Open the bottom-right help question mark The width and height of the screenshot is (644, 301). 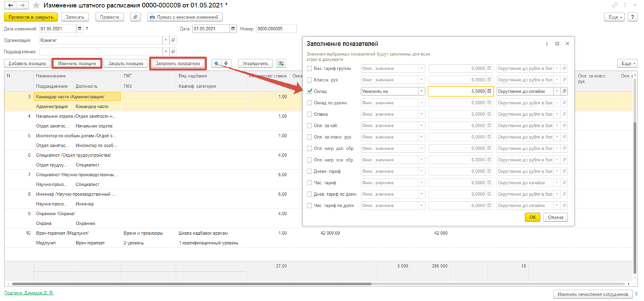(x=635, y=294)
